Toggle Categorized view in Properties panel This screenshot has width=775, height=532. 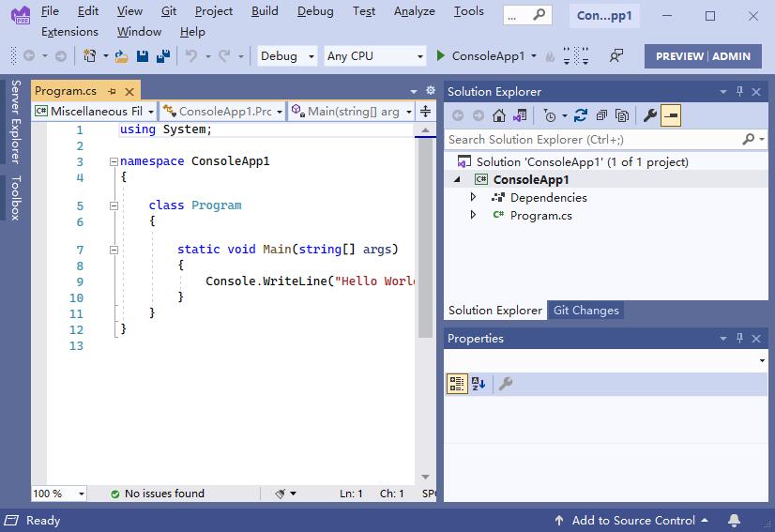pyautogui.click(x=457, y=384)
